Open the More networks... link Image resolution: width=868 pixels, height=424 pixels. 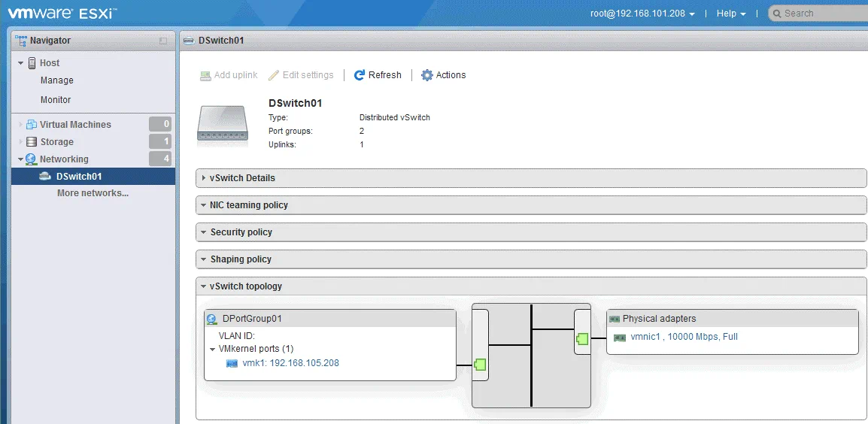click(93, 193)
